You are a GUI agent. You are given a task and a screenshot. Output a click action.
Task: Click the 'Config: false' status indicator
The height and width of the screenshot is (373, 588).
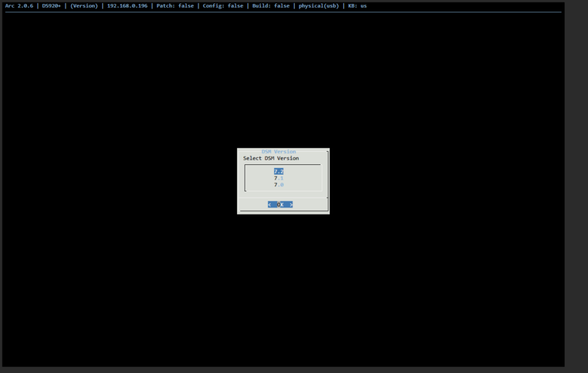coord(223,6)
